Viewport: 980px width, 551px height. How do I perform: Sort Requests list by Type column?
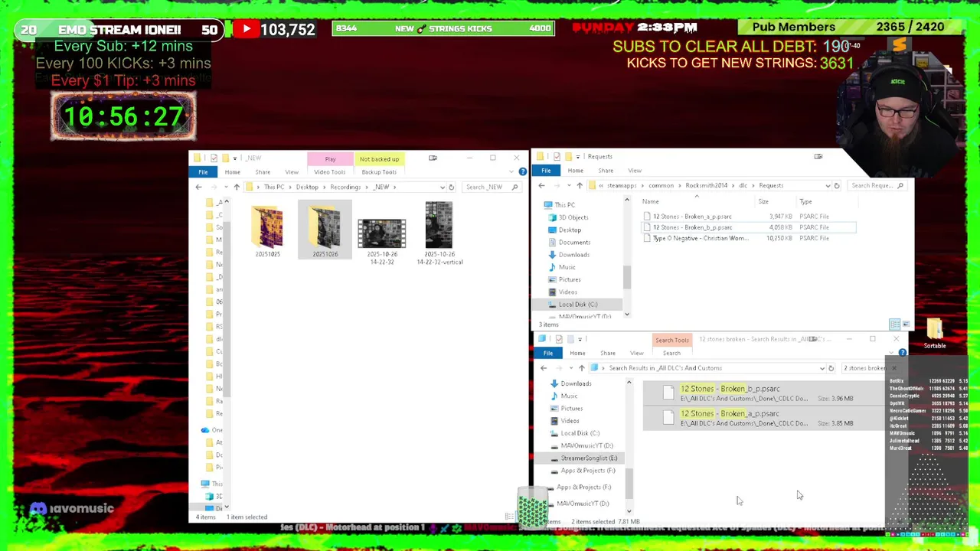(x=805, y=201)
